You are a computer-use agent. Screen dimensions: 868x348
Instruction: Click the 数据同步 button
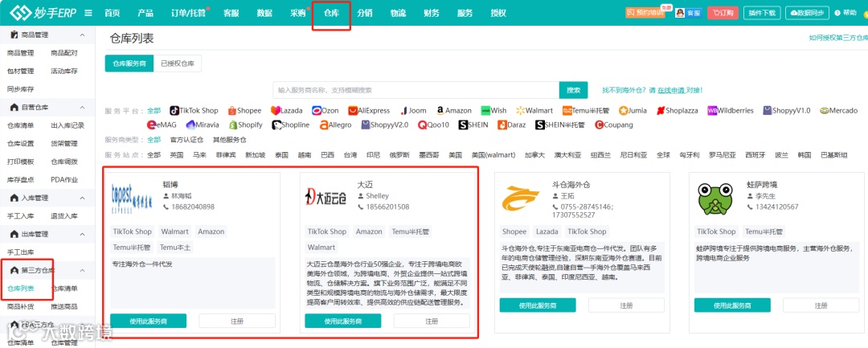[808, 13]
